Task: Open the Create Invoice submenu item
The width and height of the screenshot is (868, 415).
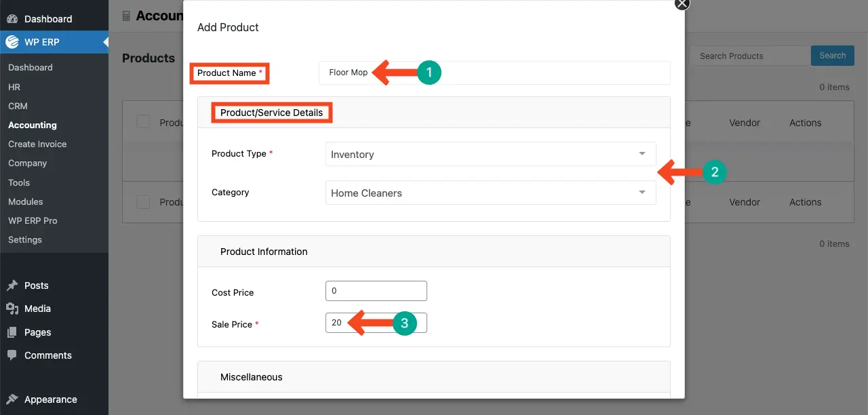Action: click(37, 144)
